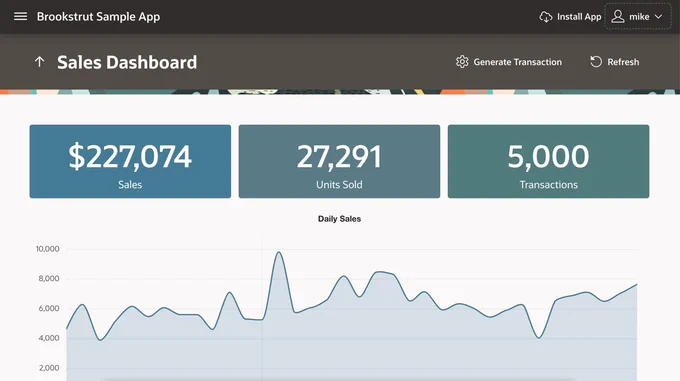Click the 2,000 y-axis label

[x=49, y=368]
